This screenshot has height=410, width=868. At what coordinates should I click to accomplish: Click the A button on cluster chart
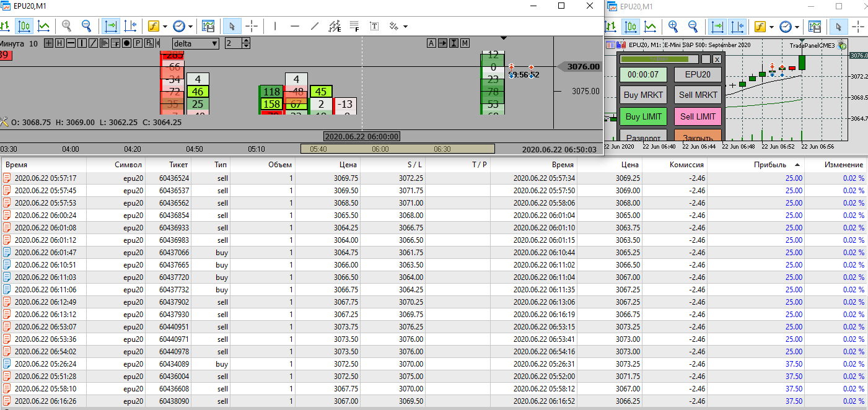click(x=432, y=43)
